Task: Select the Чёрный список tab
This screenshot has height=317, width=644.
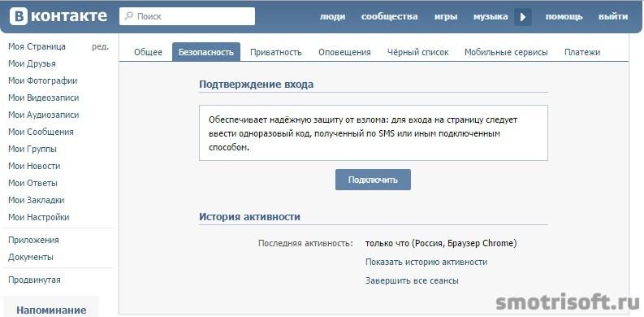Action: point(417,52)
